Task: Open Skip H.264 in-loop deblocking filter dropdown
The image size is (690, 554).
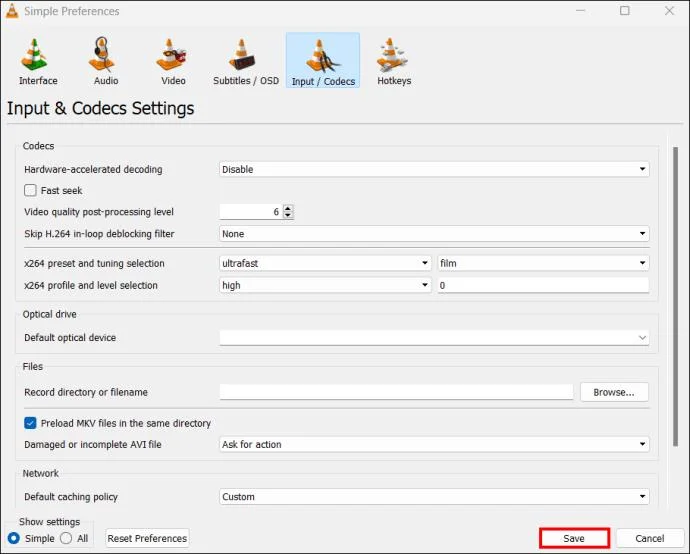Action: coord(434,234)
